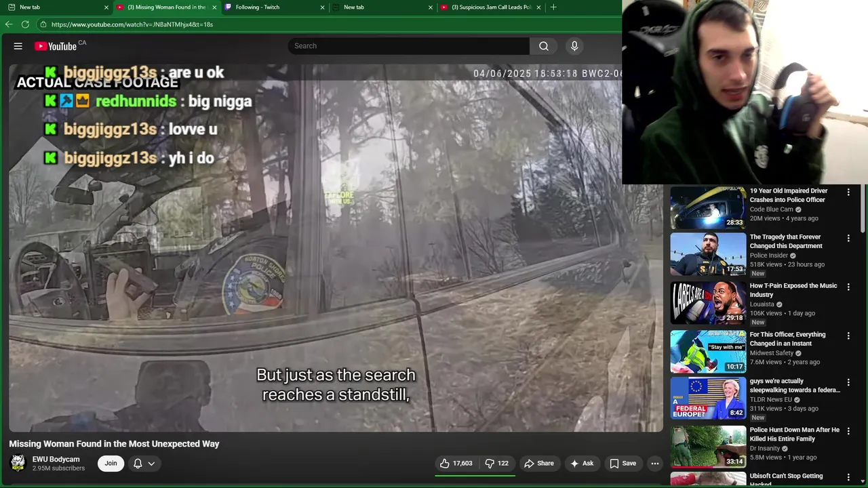Close the Missing Woman Found tab
This screenshot has width=868, height=488.
(214, 7)
